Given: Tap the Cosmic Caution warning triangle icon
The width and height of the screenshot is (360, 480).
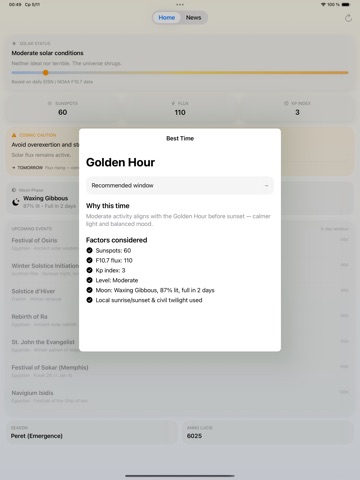Looking at the screenshot, I should 14,135.
